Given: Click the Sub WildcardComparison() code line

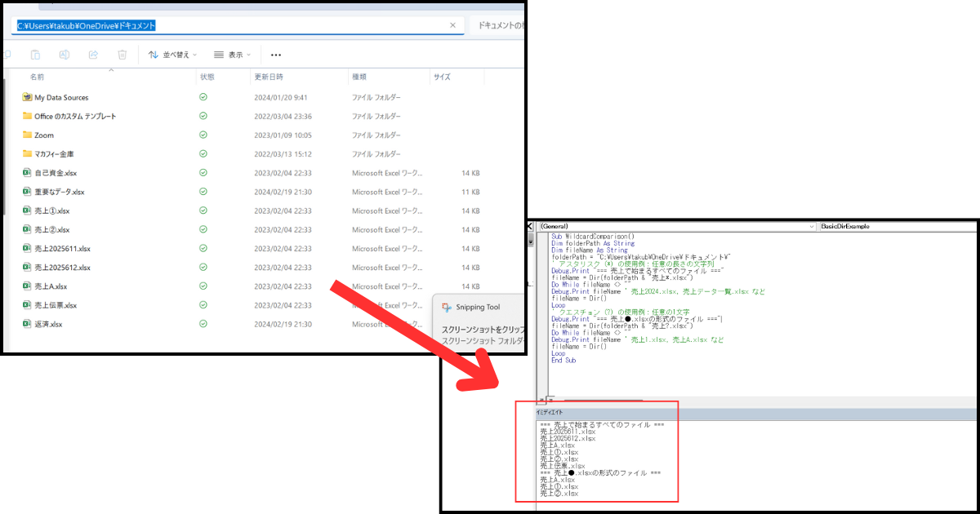Looking at the screenshot, I should 593,237.
